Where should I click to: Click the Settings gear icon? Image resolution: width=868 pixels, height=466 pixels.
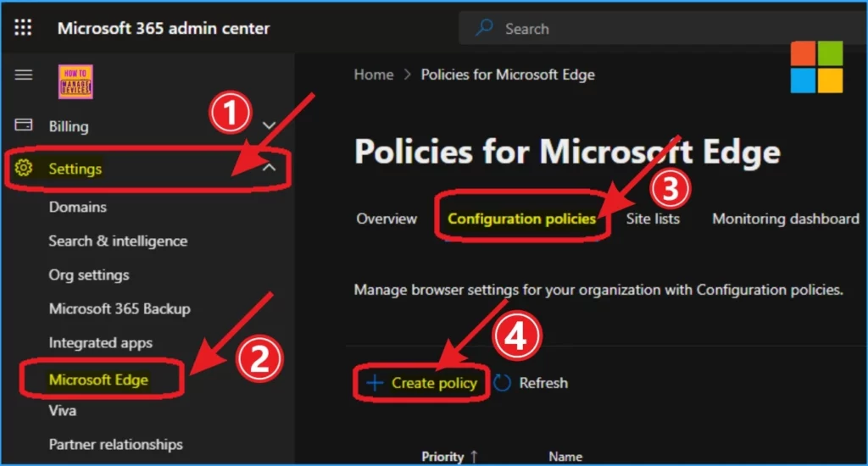[x=23, y=168]
